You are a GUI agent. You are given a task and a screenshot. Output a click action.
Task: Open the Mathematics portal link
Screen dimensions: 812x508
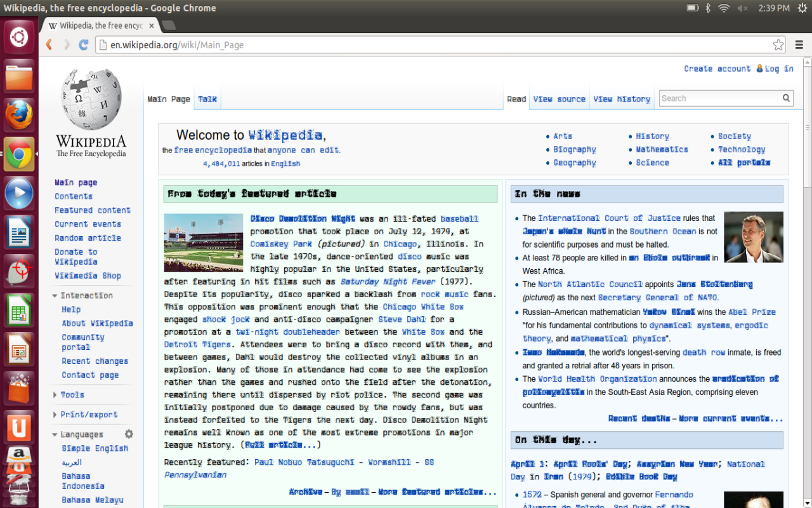[662, 150]
